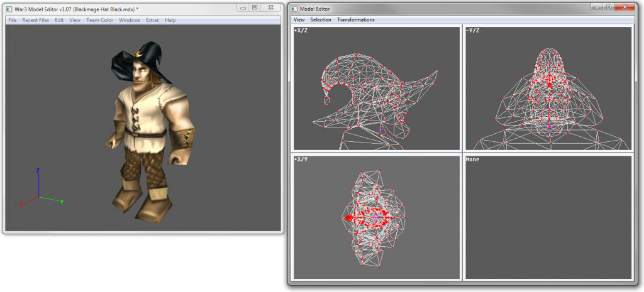Click the War3 Model Editor title bar icon
Image resolution: width=644 pixels, height=292 pixels.
point(9,9)
